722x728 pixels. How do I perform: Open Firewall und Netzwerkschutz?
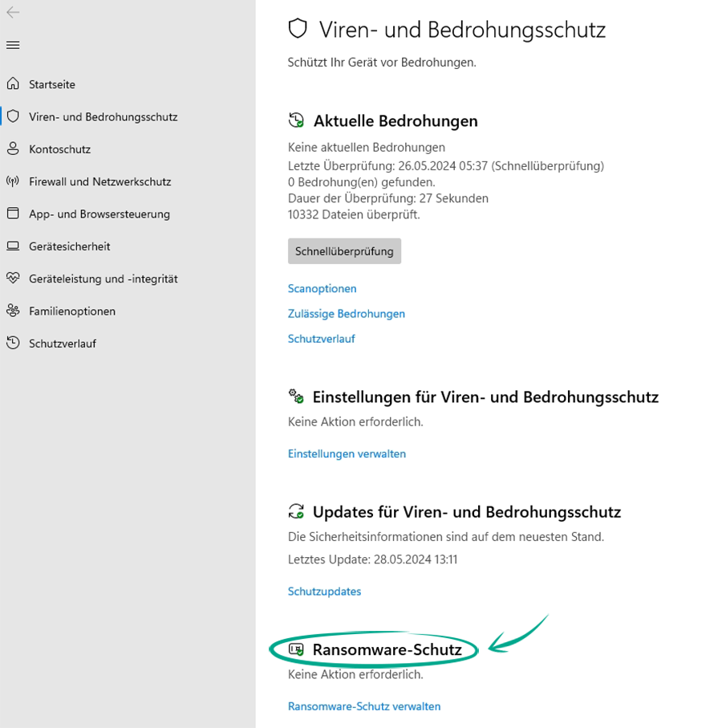pos(99,181)
